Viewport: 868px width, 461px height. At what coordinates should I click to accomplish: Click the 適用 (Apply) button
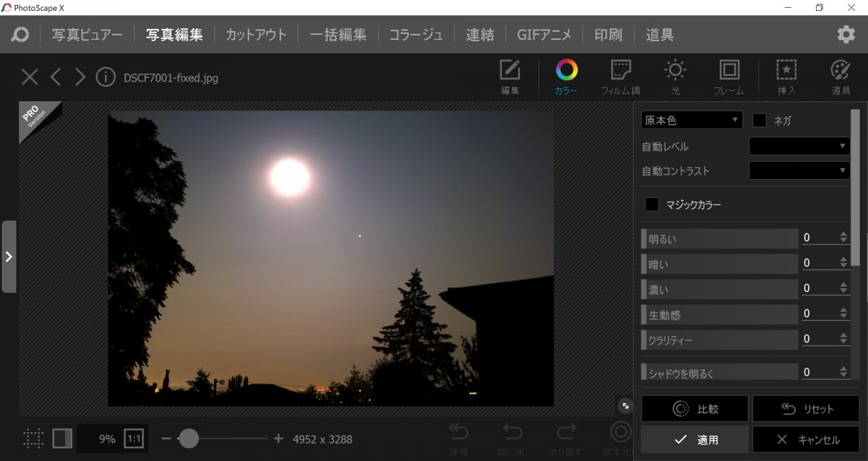coord(694,439)
